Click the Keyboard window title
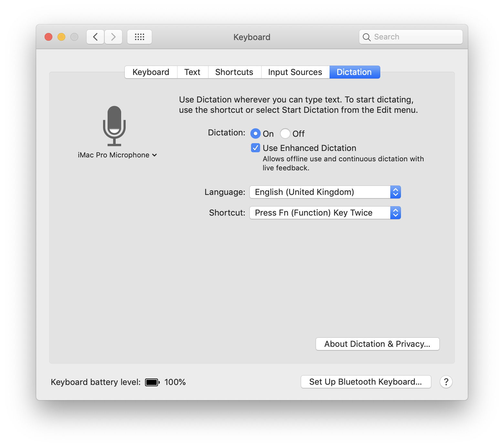 click(x=252, y=37)
